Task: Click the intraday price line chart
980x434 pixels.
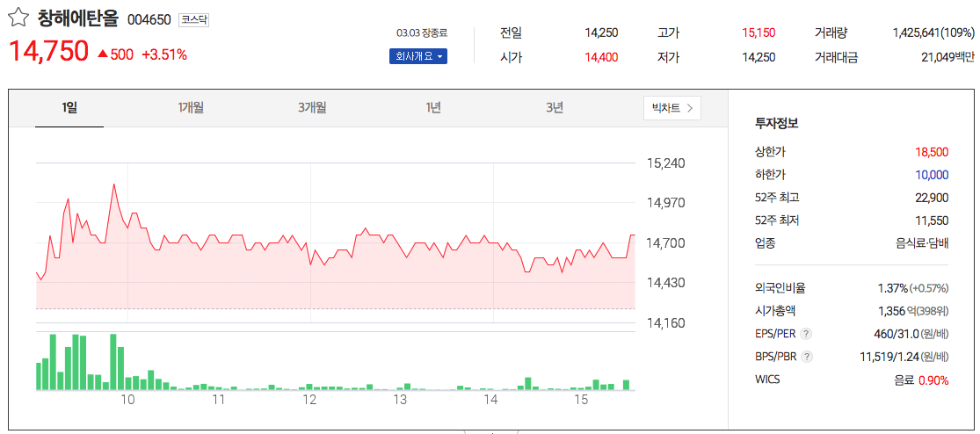Action: click(336, 242)
